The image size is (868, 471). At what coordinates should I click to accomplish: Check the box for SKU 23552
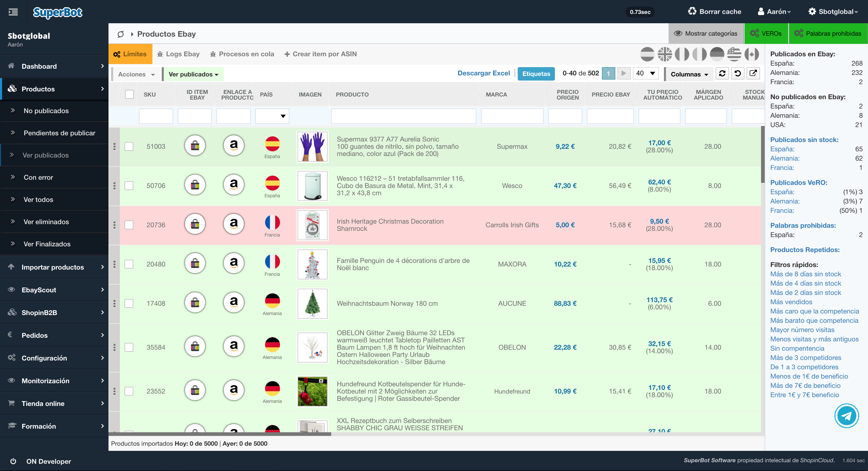[129, 391]
